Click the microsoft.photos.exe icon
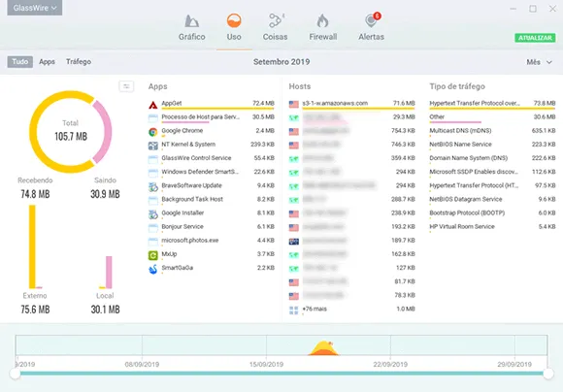 153,242
